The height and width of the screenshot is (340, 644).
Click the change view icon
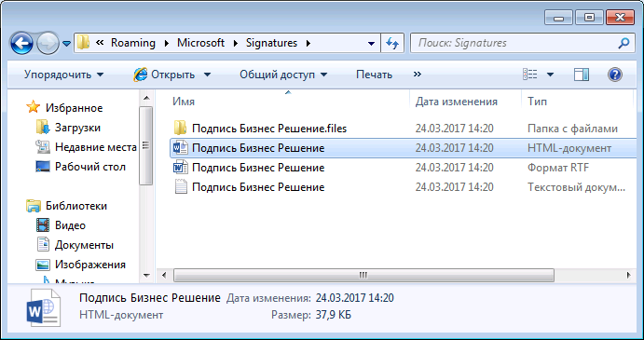529,75
